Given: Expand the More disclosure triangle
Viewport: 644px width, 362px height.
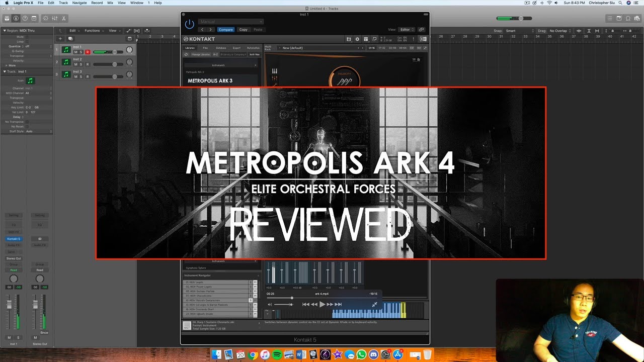Looking at the screenshot, I should point(6,65).
